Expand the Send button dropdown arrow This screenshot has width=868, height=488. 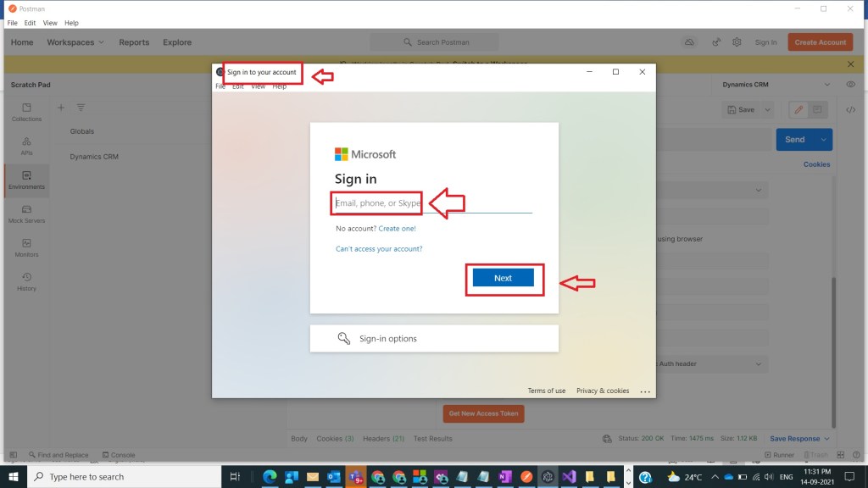[x=822, y=140]
